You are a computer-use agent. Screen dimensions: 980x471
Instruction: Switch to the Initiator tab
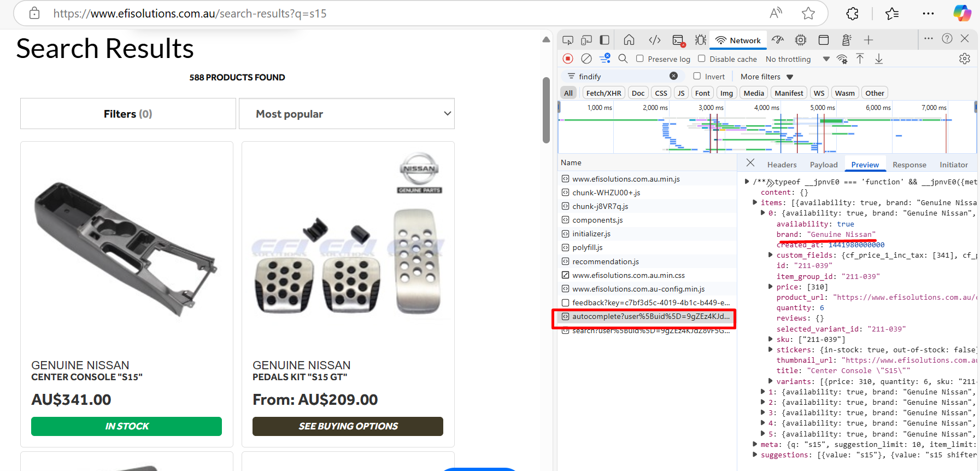click(x=954, y=165)
